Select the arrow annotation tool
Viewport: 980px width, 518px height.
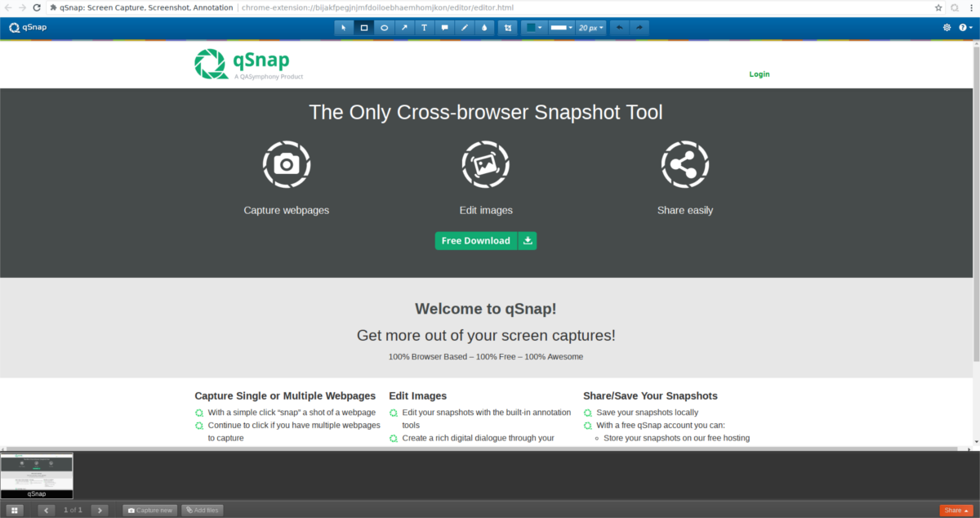[x=404, y=27]
